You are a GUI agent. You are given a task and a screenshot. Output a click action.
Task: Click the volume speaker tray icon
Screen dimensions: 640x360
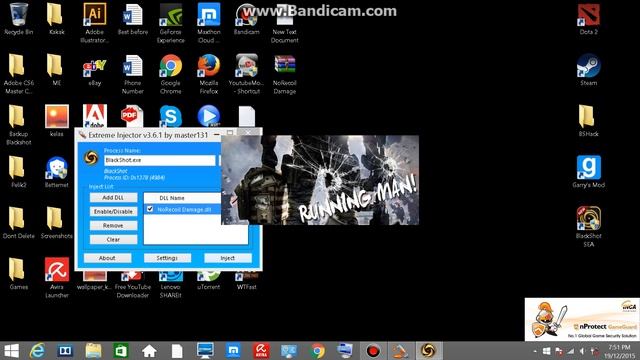pyautogui.click(x=582, y=351)
